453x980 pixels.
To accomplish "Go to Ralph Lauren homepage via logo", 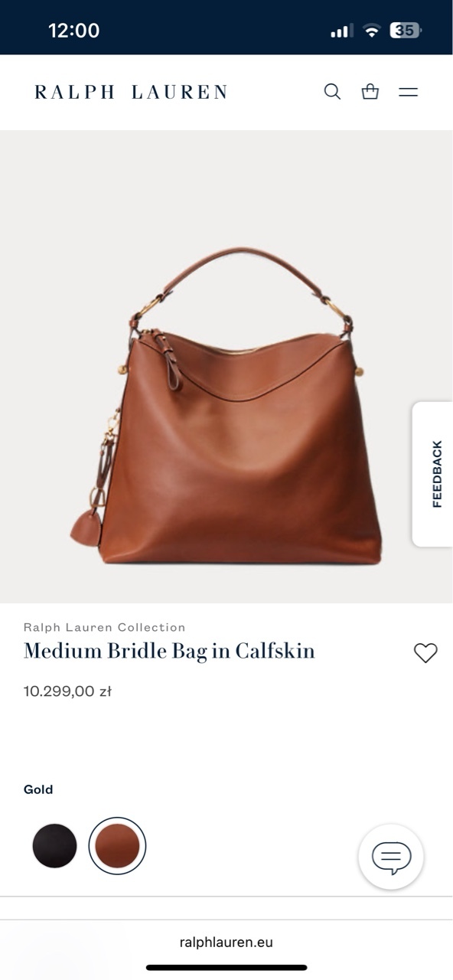I will pos(131,92).
